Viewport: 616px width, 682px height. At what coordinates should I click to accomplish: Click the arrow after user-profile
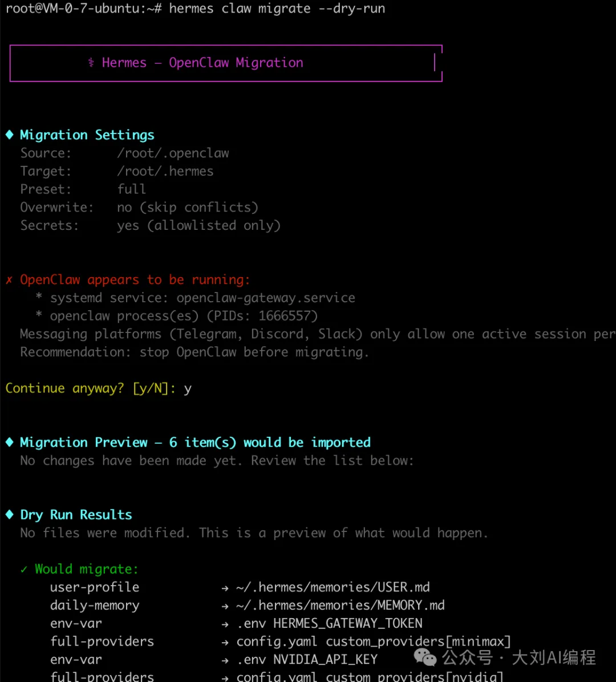tap(225, 587)
